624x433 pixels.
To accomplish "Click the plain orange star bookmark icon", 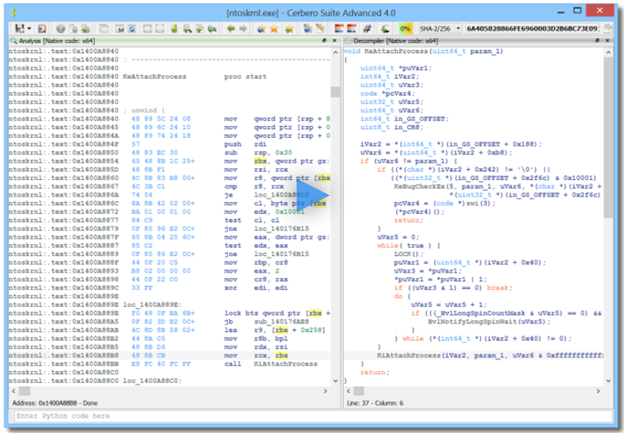I will pos(274,29).
